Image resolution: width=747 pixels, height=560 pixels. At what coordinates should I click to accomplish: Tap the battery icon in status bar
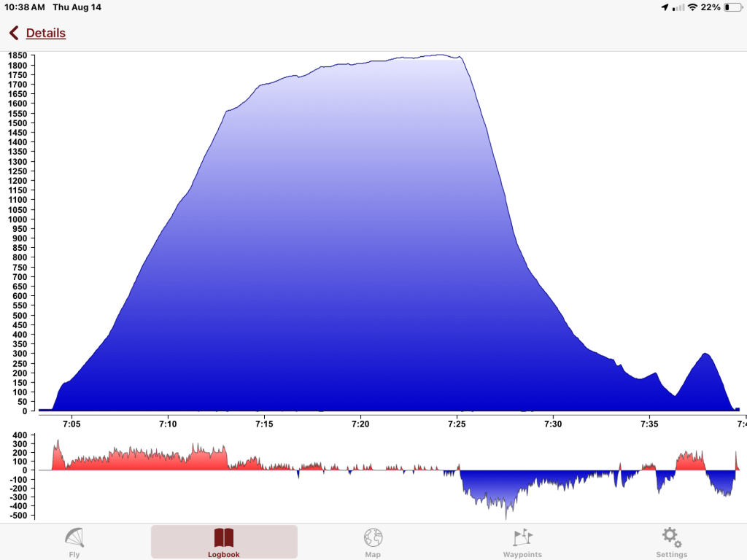coord(732,7)
